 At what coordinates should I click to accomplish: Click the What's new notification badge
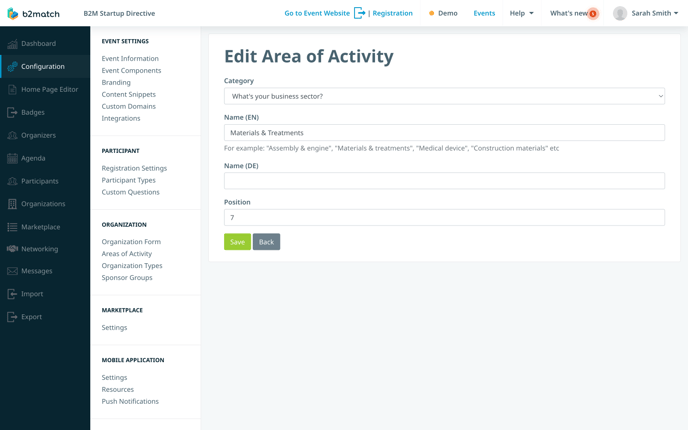593,14
